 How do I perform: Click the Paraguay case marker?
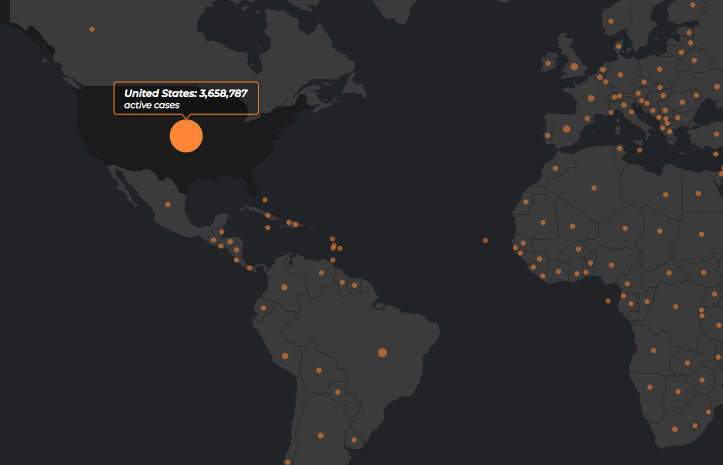click(x=338, y=392)
